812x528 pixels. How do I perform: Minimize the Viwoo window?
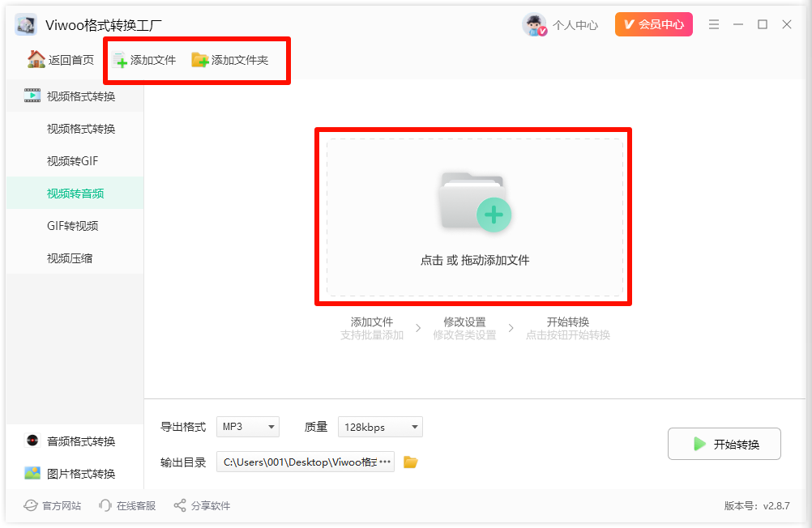click(738, 24)
